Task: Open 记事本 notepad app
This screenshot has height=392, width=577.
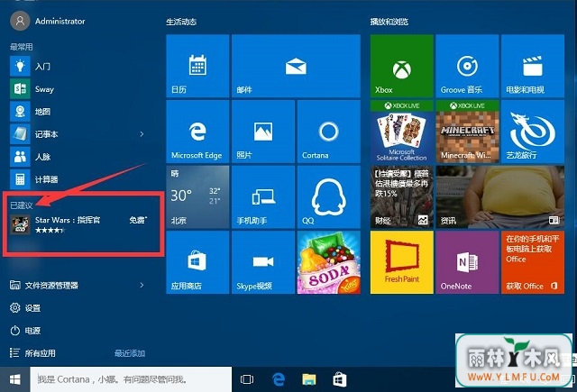Action: [x=72, y=134]
